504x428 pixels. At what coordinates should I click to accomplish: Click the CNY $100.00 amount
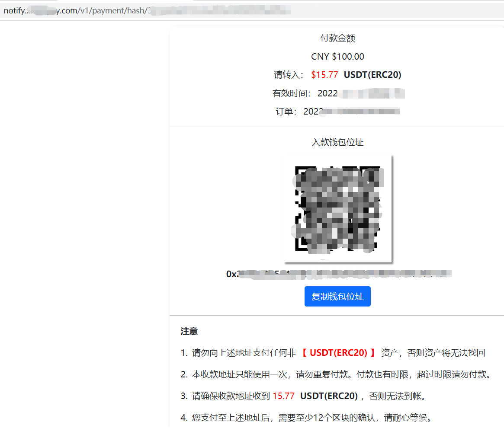click(337, 57)
